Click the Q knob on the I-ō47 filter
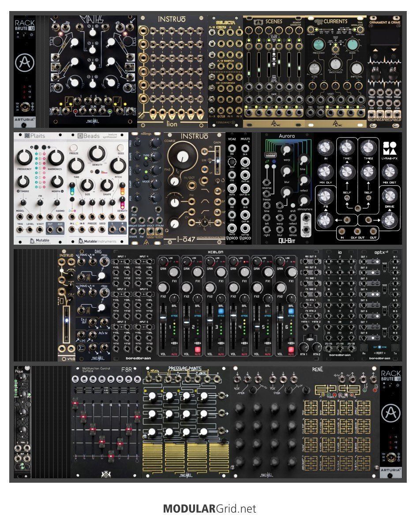This screenshot has height=518, width=420. (174, 223)
